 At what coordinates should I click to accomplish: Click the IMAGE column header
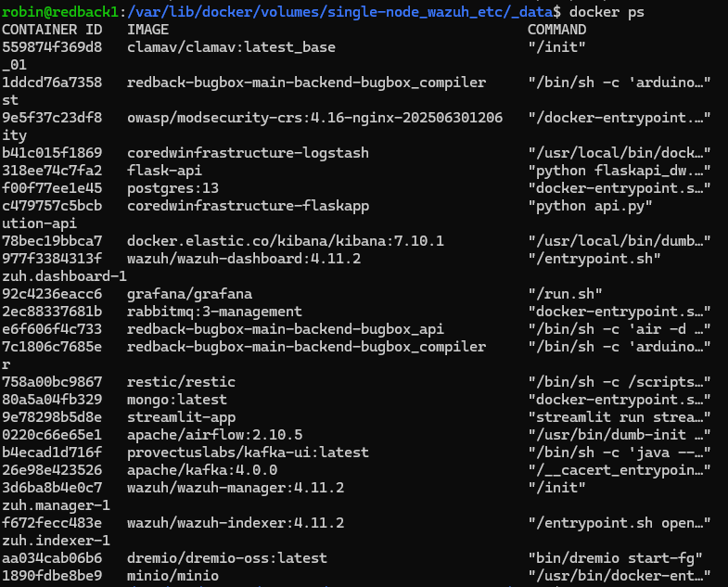coord(148,30)
